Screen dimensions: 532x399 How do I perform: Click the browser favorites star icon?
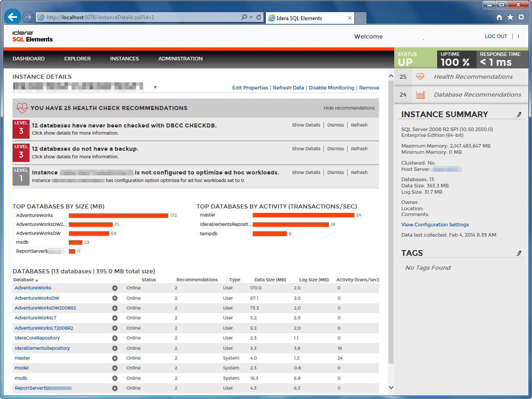tap(510, 17)
